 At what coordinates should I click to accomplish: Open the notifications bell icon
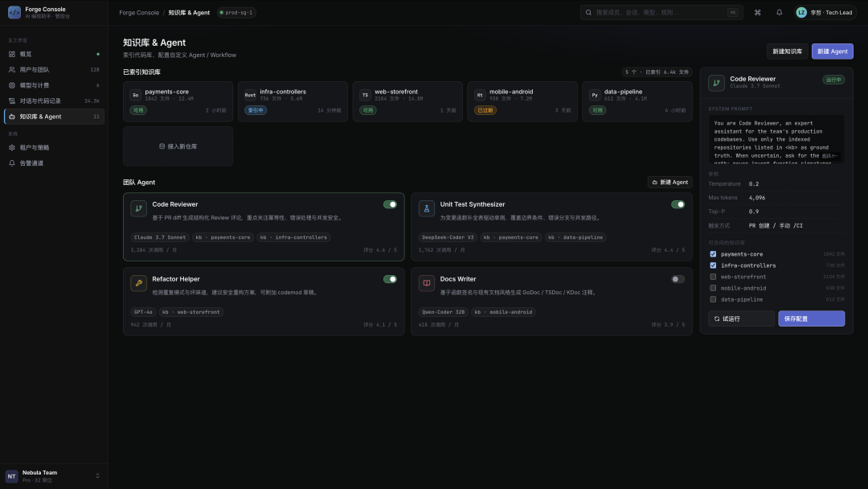coord(779,12)
